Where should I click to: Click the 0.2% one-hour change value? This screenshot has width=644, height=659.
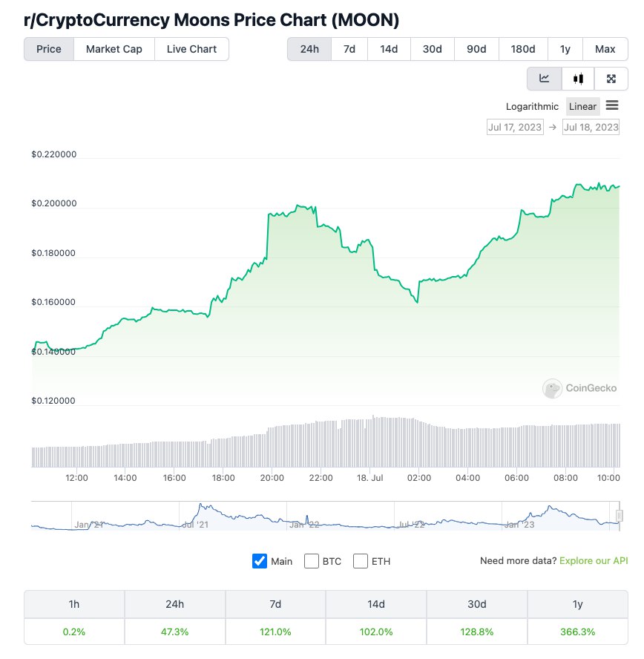(x=74, y=632)
